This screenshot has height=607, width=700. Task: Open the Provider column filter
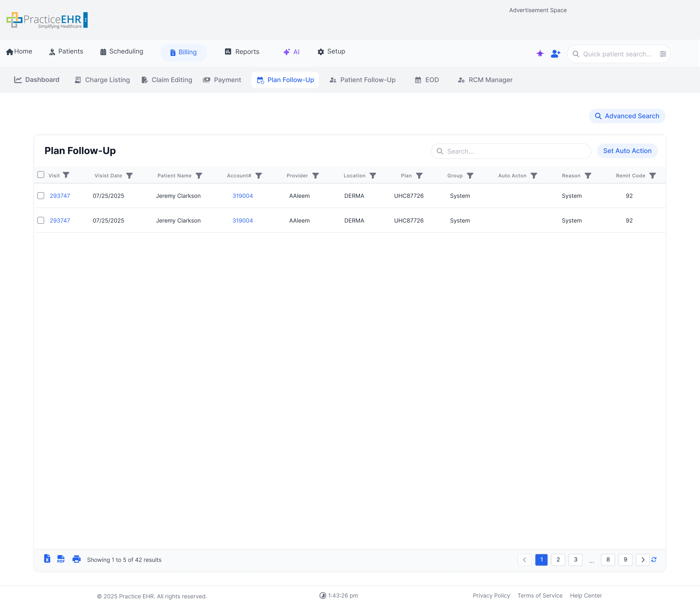[316, 175]
